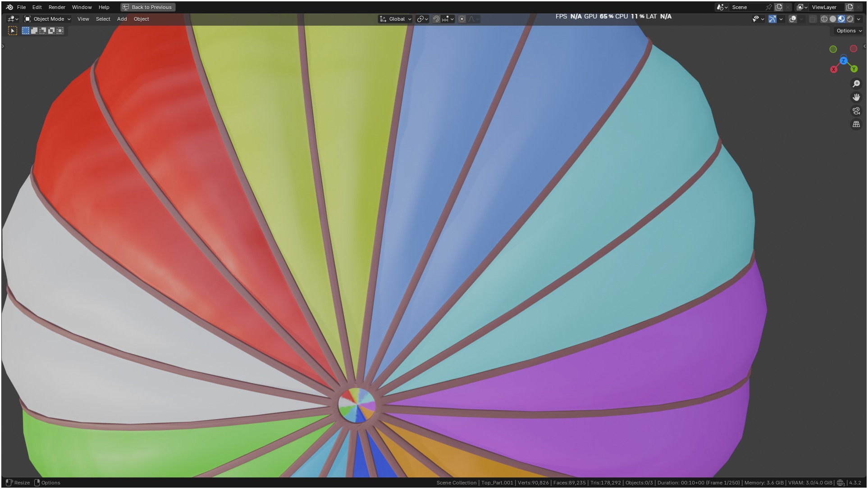Switch perspective/orthographic grid icon

tap(856, 124)
